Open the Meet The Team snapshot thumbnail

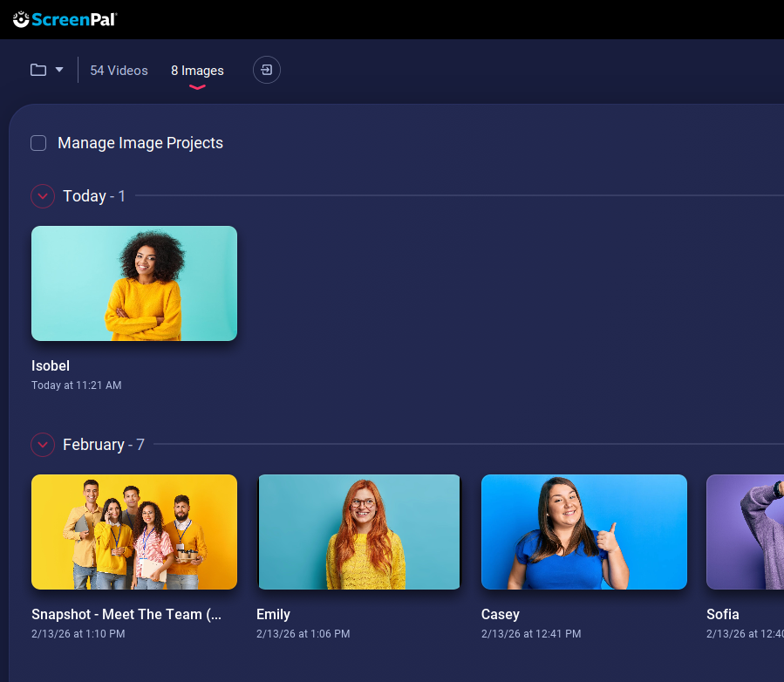point(134,532)
